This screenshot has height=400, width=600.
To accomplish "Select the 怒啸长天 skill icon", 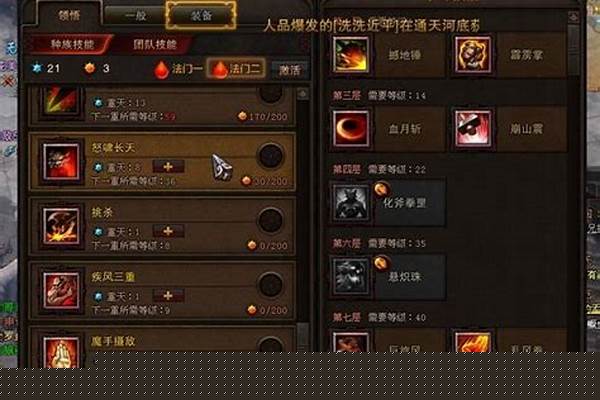I will coord(61,162).
